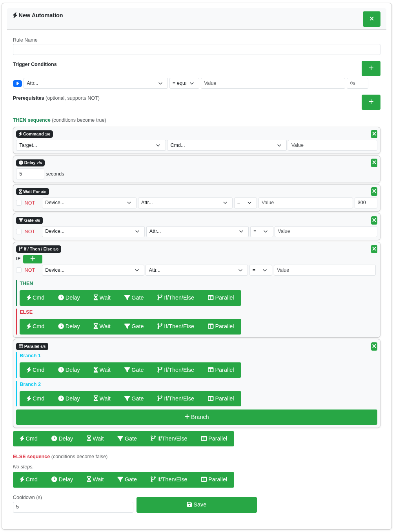Add Parallel step to main THEN sequence
This screenshot has height=532, width=395.
tap(214, 439)
